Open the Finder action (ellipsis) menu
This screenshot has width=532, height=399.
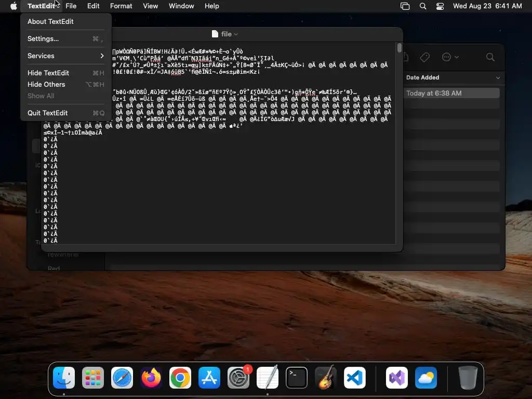pyautogui.click(x=450, y=57)
